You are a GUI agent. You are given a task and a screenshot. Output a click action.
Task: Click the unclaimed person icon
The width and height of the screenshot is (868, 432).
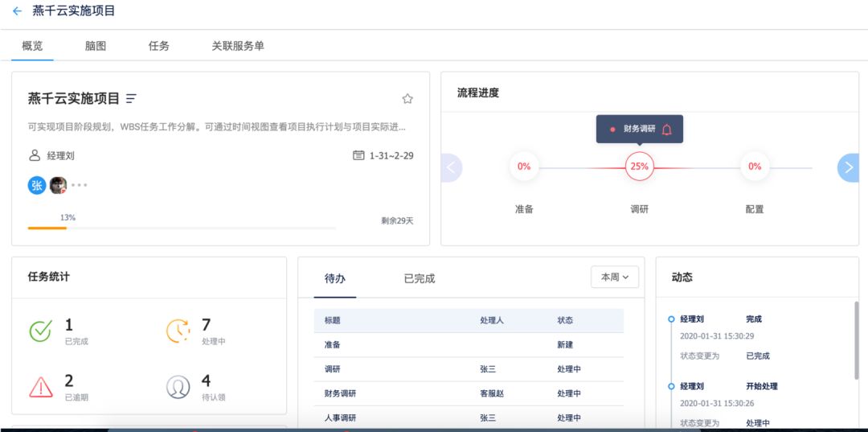tap(178, 387)
